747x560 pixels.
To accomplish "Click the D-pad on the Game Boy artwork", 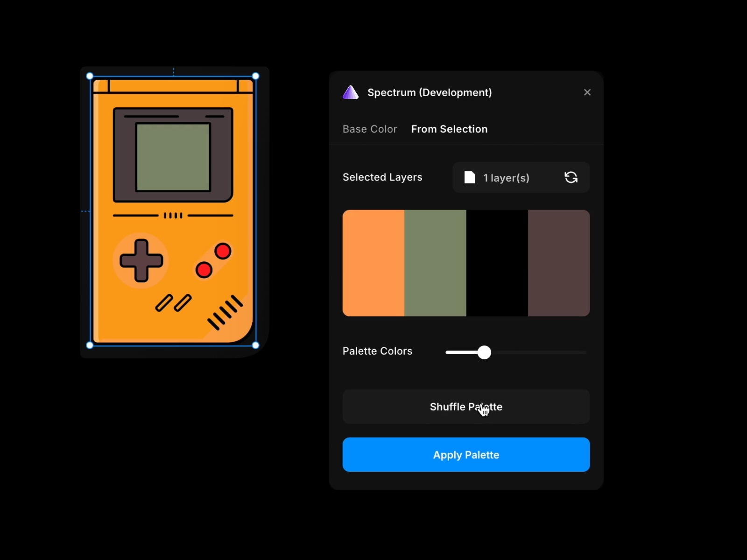I will pos(141,261).
